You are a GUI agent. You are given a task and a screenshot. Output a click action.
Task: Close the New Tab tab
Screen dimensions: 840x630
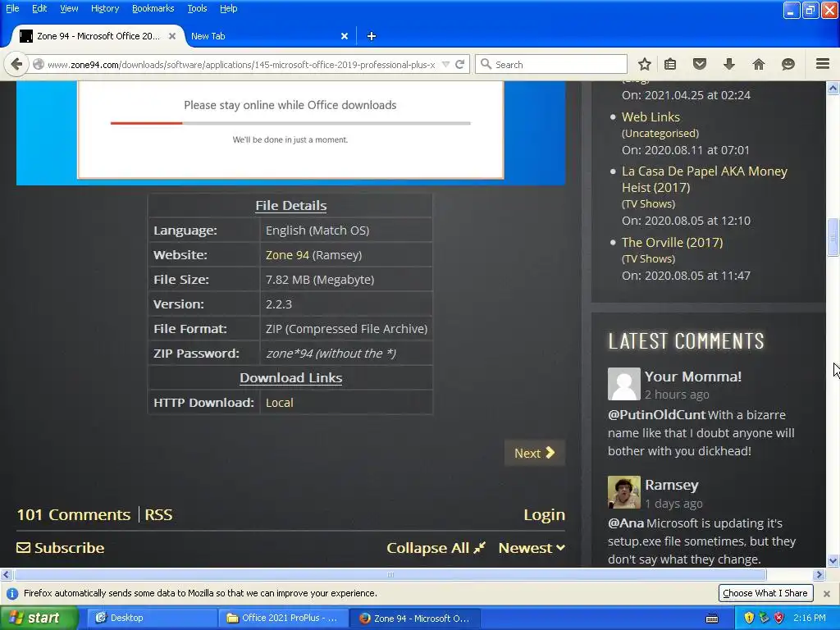(345, 36)
